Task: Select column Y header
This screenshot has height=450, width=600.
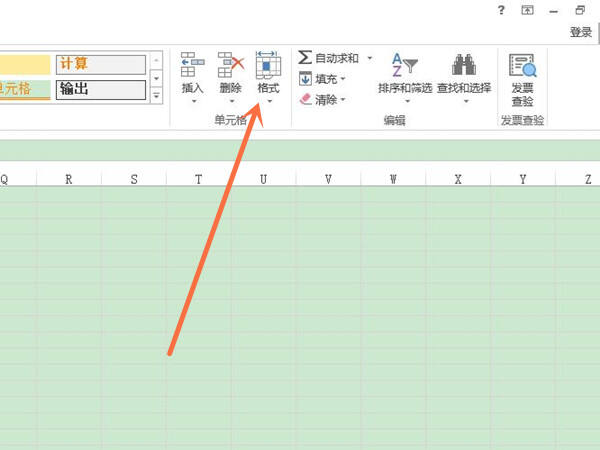Action: [523, 179]
